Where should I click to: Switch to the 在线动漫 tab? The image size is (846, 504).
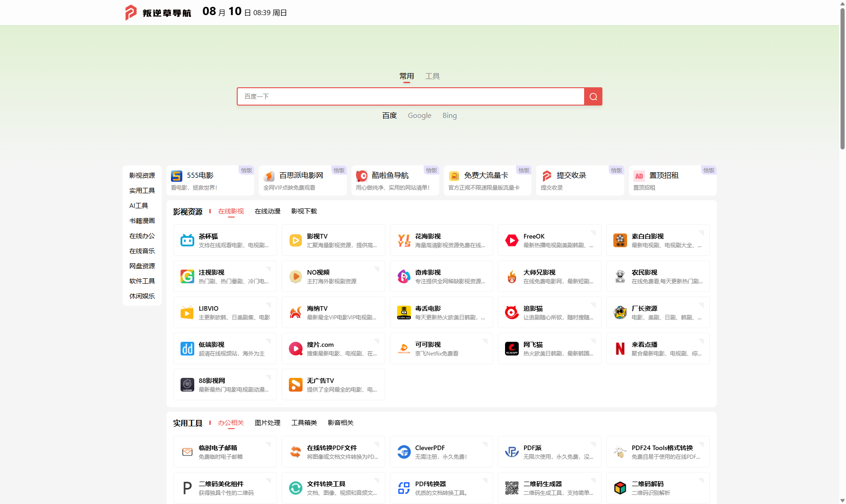pos(267,211)
